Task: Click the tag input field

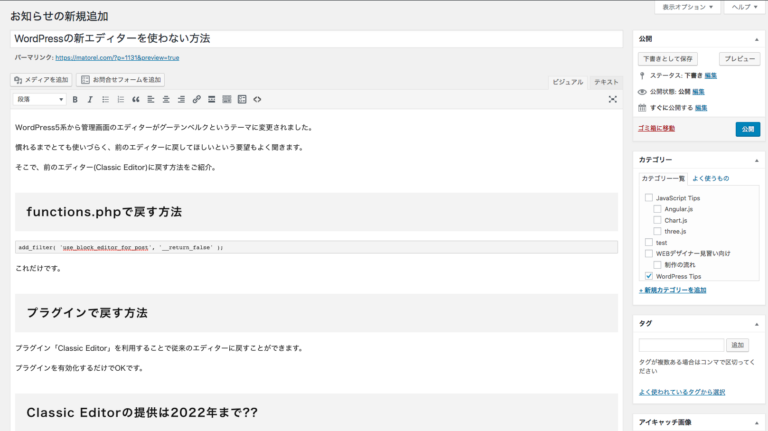Action: pos(681,345)
